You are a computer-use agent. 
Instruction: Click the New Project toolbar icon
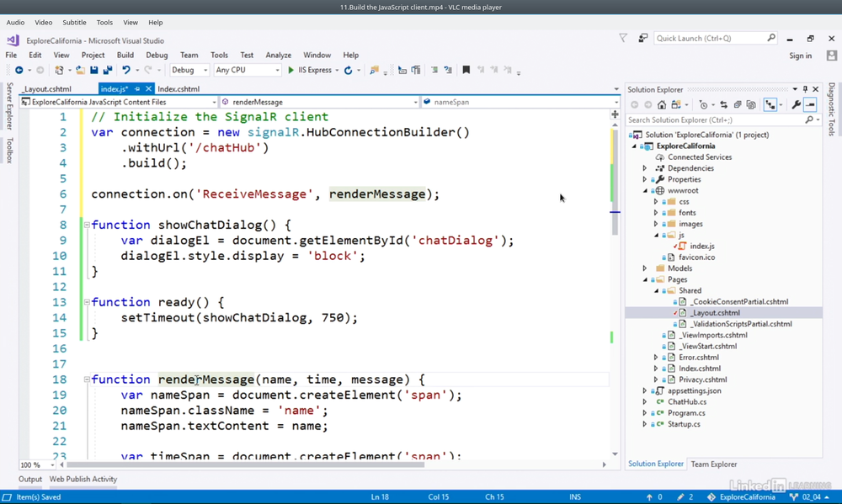[x=59, y=71]
